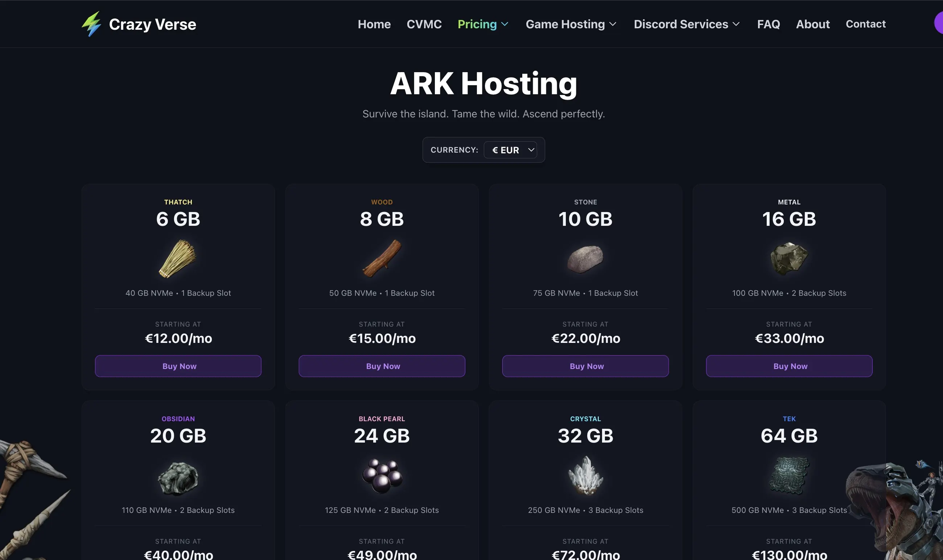Click the CRYSTAL tier label
The width and height of the screenshot is (943, 560).
[585, 419]
